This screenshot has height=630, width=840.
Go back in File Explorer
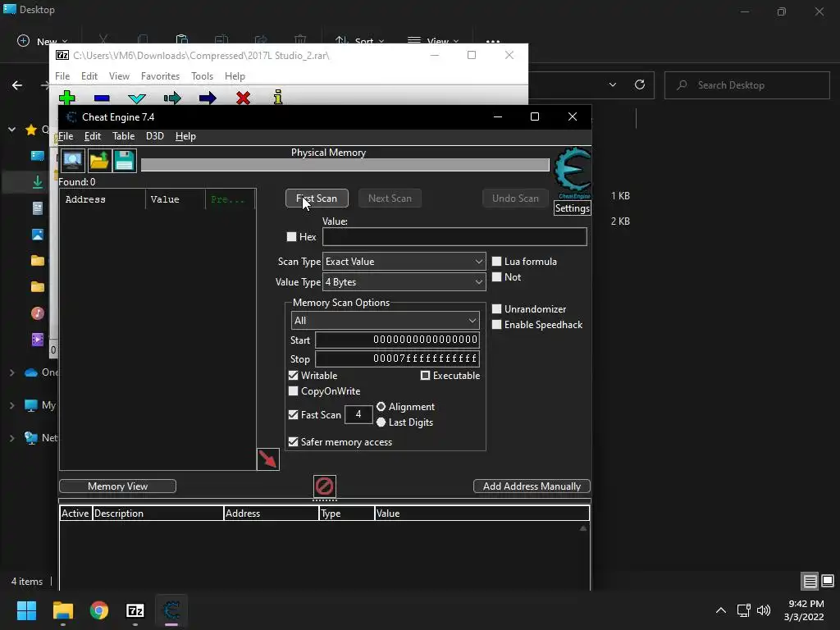[x=17, y=85]
